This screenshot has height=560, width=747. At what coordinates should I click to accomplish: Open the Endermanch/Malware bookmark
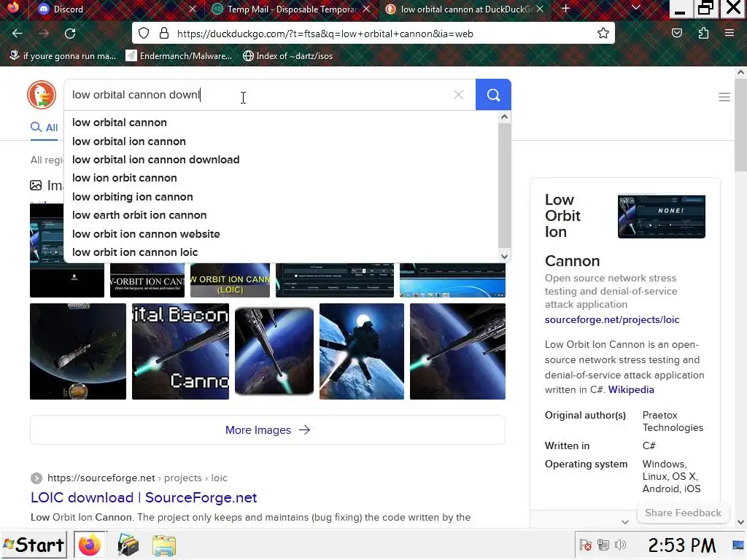(x=179, y=56)
